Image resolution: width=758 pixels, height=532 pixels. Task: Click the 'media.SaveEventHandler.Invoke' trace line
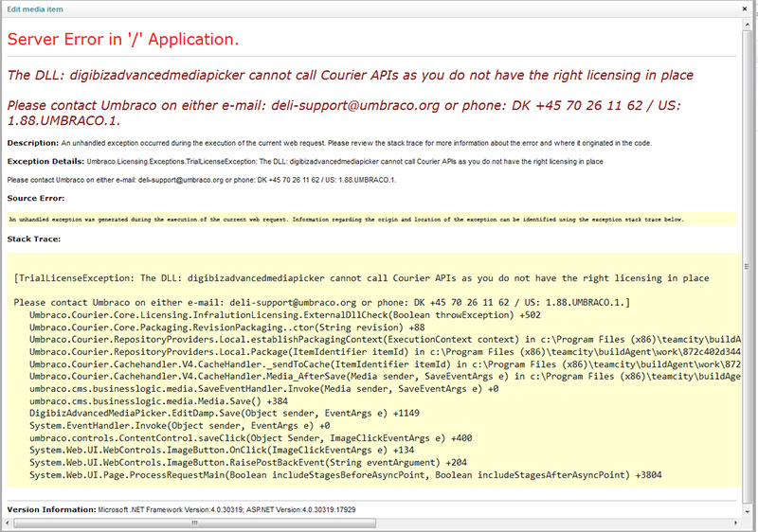tap(263, 389)
